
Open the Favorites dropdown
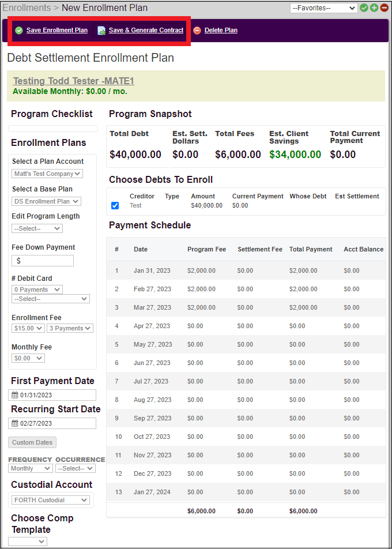(x=323, y=8)
